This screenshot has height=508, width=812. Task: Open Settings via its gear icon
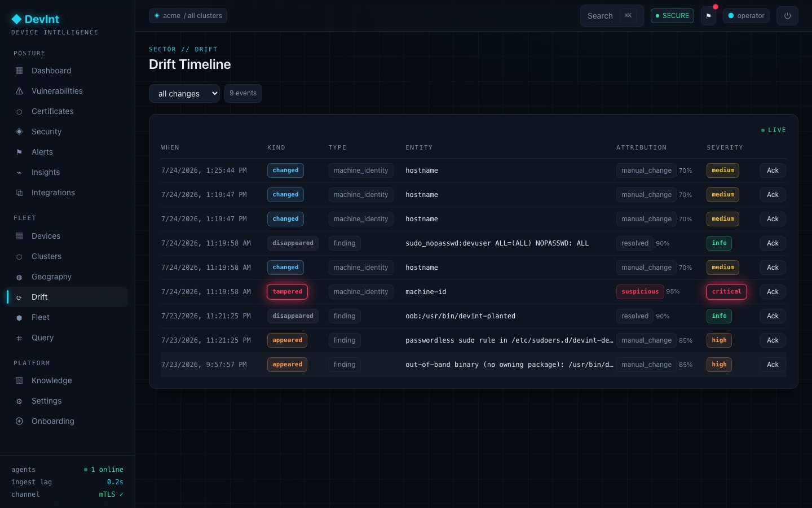pos(19,401)
